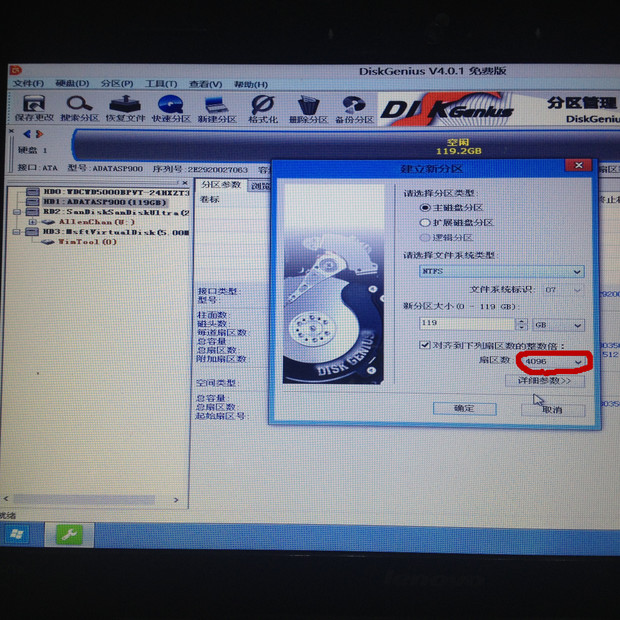620x620 pixels.
Task: Click the OK (确定) button
Action: [465, 409]
